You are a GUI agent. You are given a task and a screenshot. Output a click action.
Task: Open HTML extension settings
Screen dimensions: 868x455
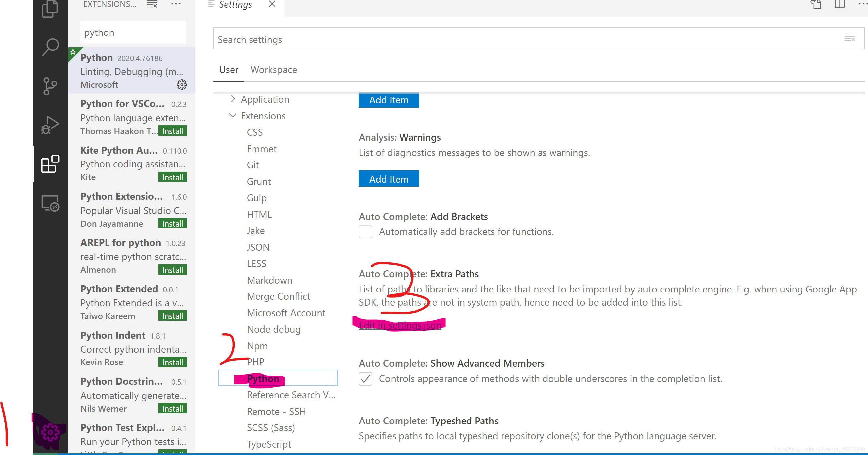(259, 214)
